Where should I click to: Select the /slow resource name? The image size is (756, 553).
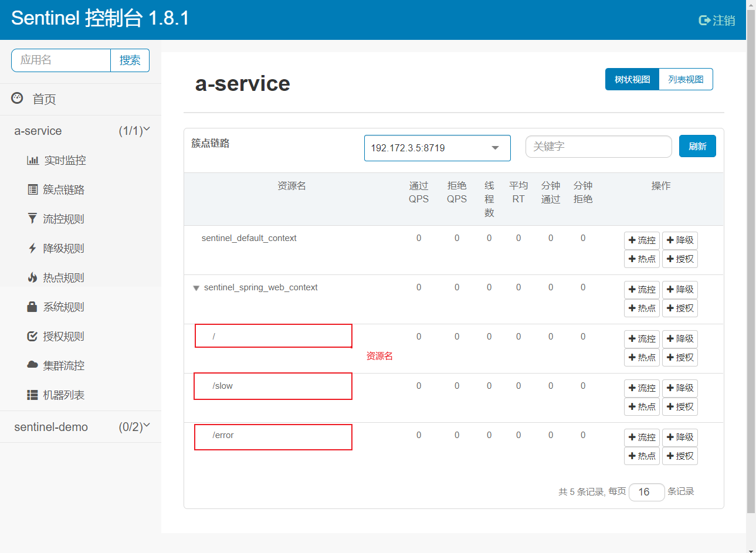click(222, 386)
